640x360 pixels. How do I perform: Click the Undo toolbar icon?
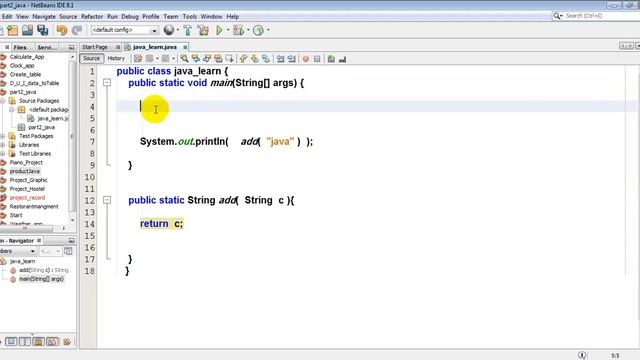pos(62,30)
